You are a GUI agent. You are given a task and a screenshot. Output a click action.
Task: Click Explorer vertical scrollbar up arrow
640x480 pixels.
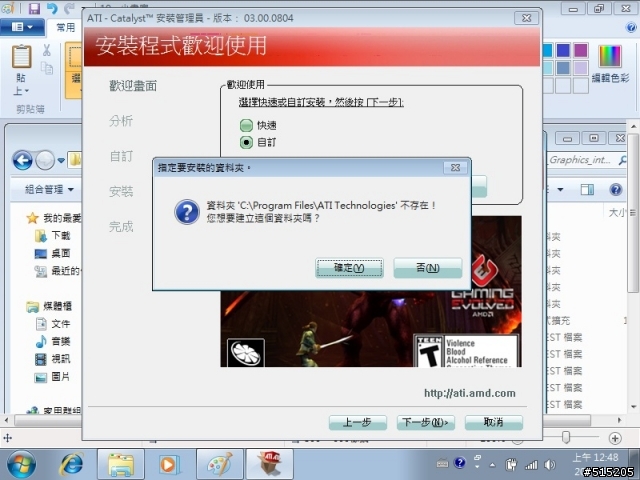point(633,127)
